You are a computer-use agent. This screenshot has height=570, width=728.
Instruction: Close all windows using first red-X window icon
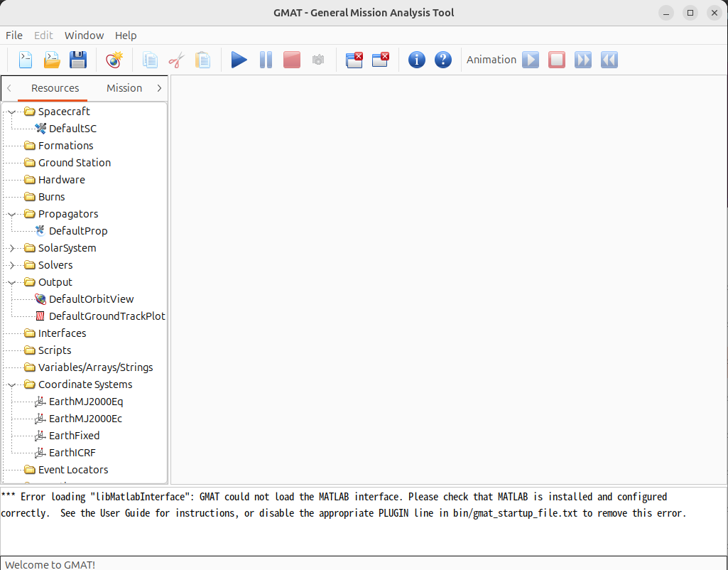[354, 60]
